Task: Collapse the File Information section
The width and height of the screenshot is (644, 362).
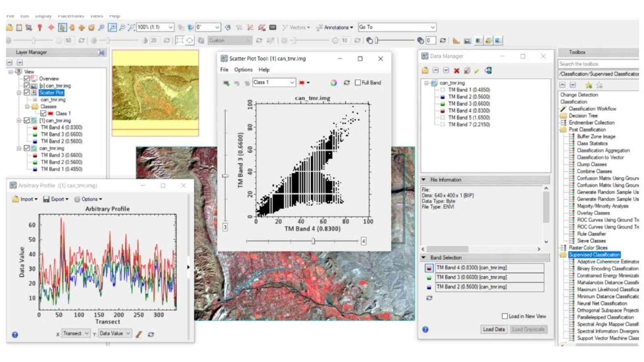Action: tap(423, 180)
